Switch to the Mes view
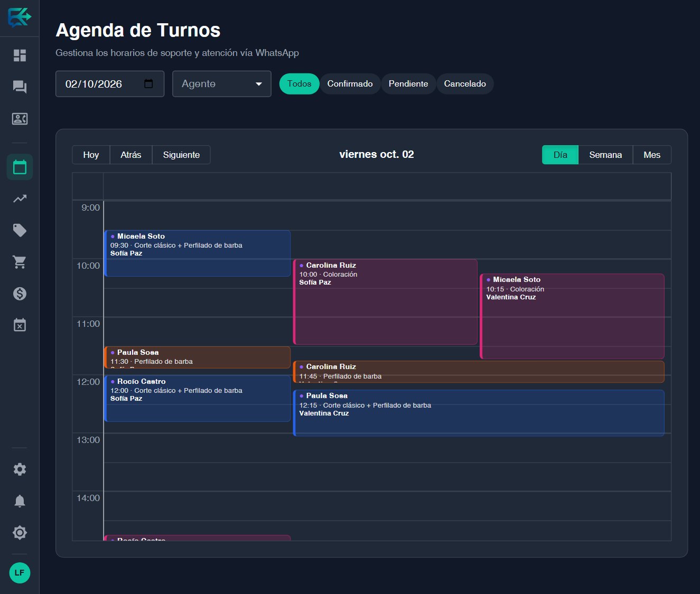 (652, 155)
